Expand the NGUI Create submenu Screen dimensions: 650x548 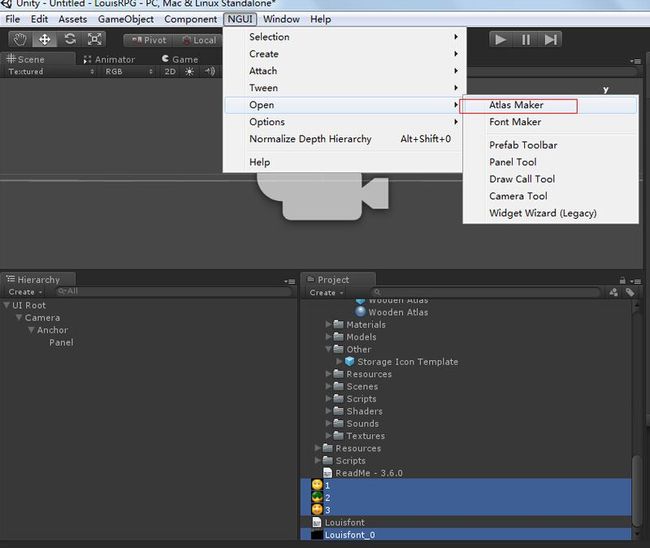343,54
